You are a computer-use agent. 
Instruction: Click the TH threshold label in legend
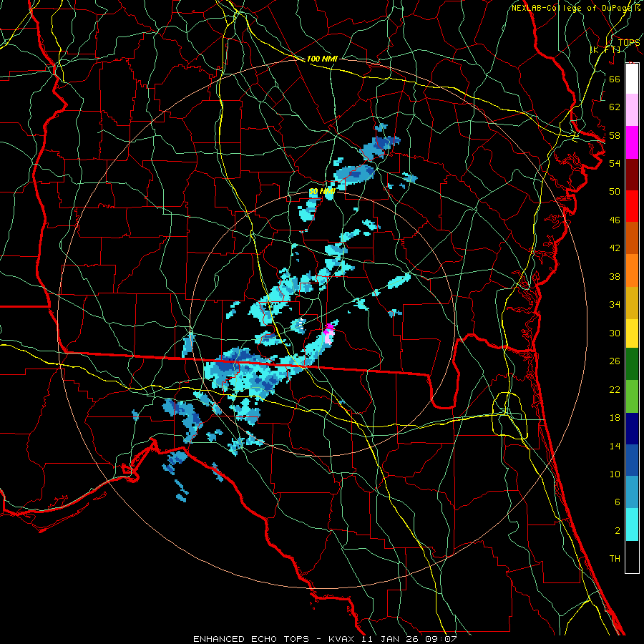click(615, 559)
